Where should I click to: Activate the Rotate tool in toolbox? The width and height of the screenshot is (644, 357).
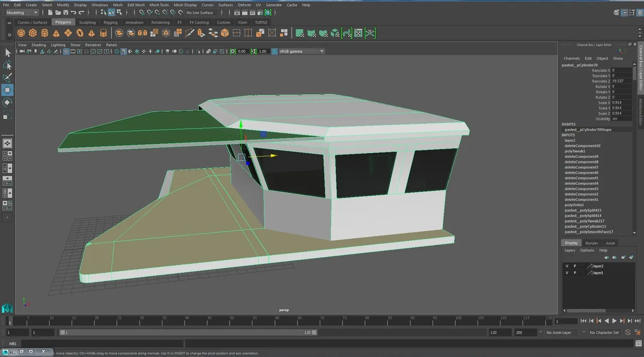8,102
